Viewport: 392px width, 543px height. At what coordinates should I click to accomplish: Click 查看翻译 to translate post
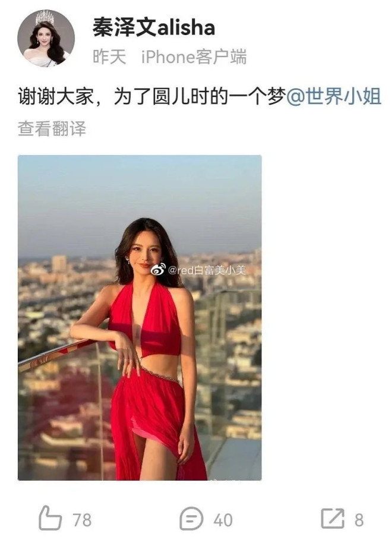[x=52, y=128]
